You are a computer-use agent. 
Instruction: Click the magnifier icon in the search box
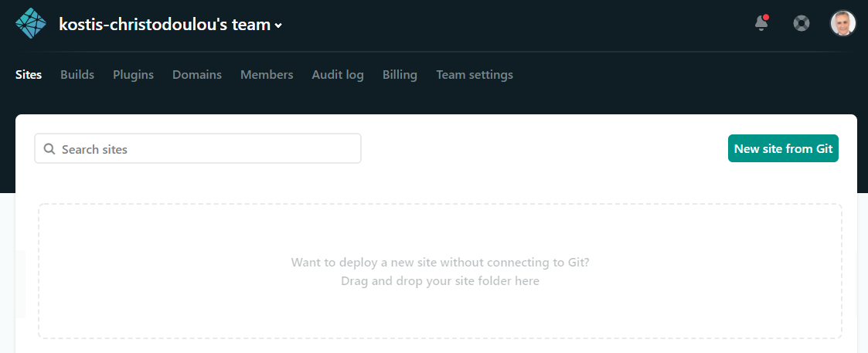coord(49,149)
